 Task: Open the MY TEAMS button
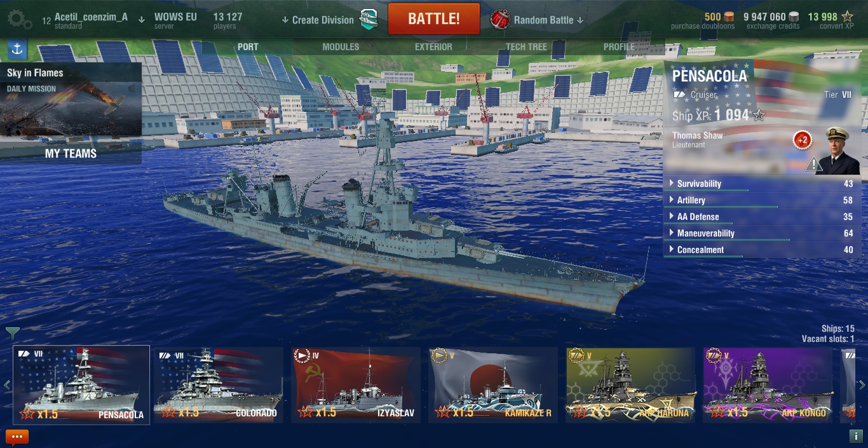point(71,153)
